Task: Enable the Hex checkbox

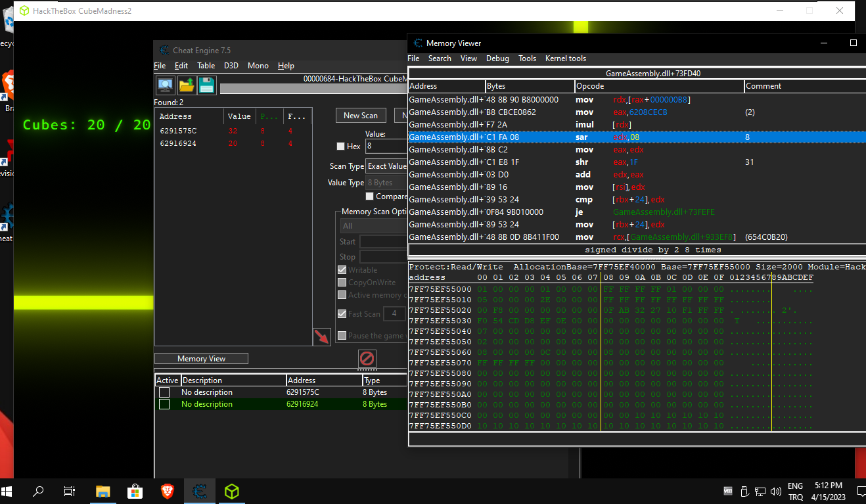Action: coord(340,147)
